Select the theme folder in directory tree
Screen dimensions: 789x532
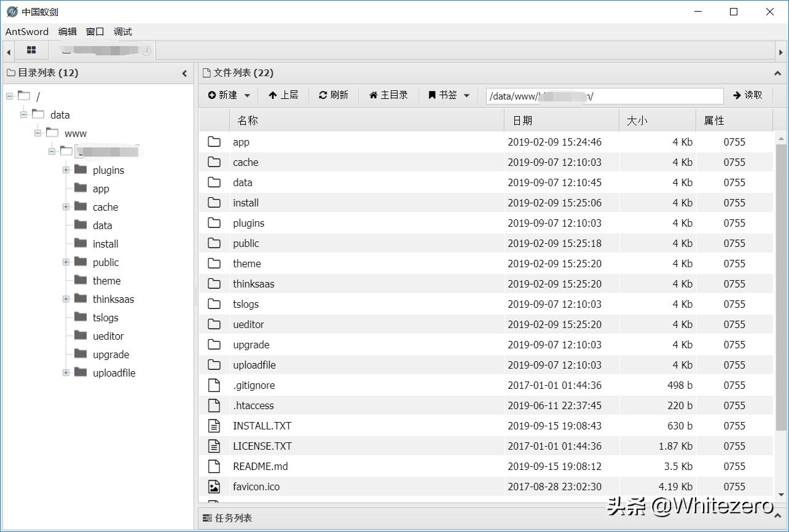tap(106, 281)
